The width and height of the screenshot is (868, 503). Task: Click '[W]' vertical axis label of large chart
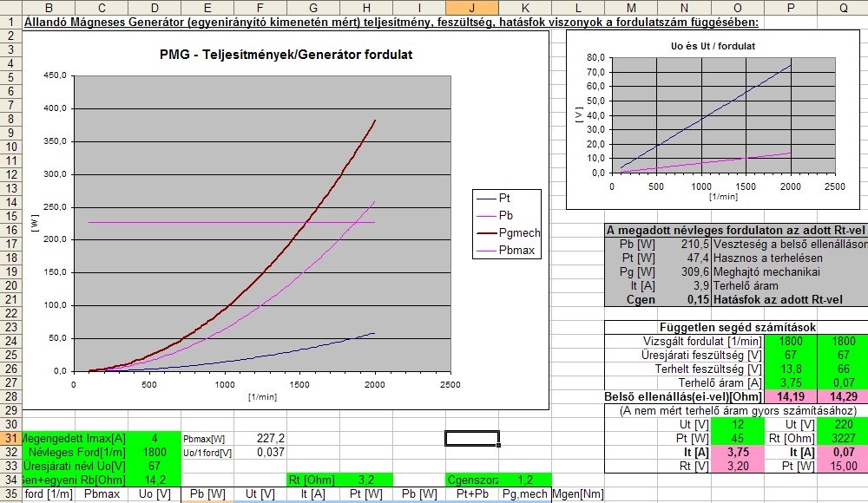pos(36,223)
